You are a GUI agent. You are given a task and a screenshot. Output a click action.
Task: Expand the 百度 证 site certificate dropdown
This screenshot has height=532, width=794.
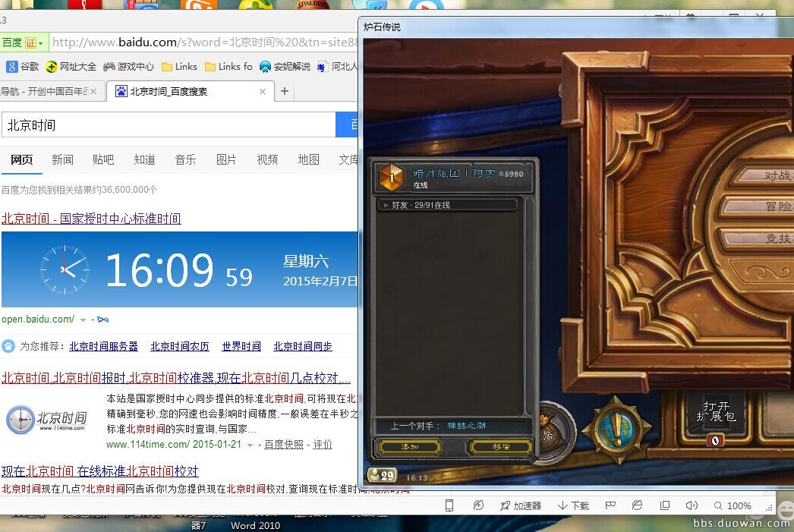click(23, 42)
